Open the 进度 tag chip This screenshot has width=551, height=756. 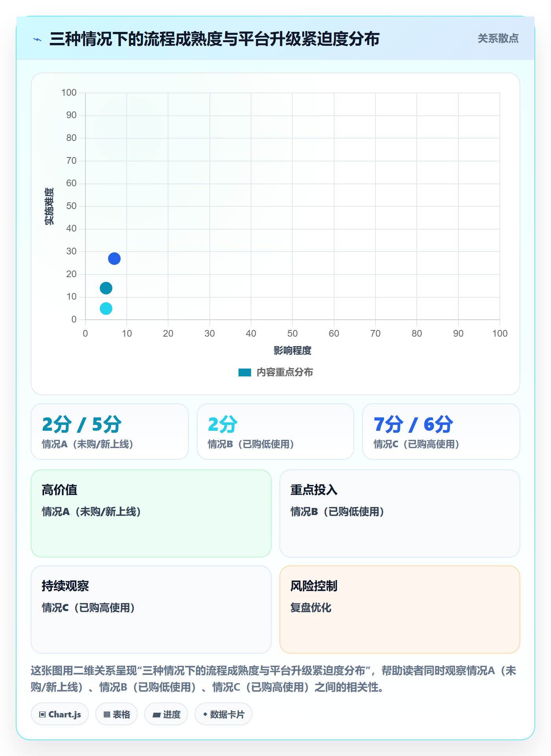[166, 714]
